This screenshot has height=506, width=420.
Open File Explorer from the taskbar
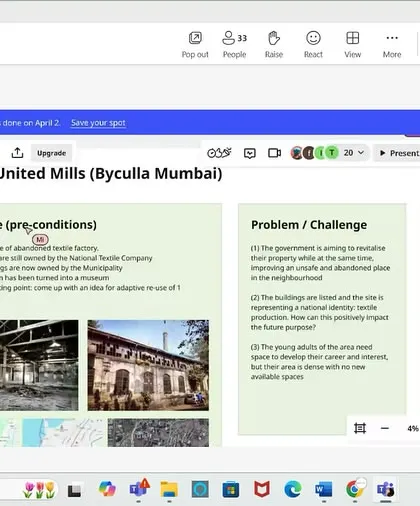(169, 489)
